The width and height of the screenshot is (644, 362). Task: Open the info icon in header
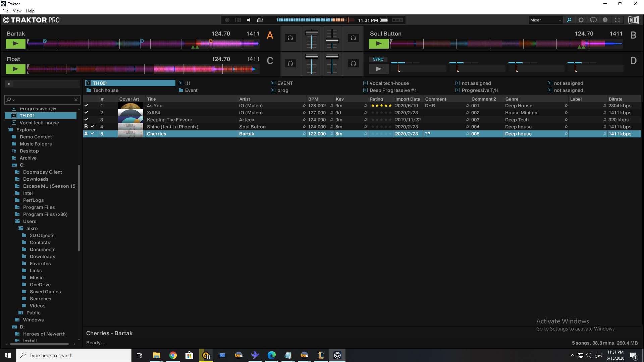click(x=605, y=20)
